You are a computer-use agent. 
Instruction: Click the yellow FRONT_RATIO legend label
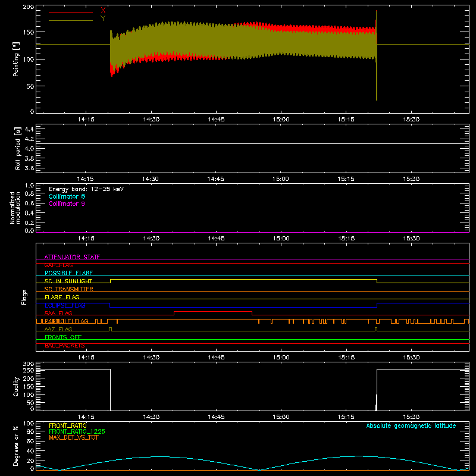(68, 425)
